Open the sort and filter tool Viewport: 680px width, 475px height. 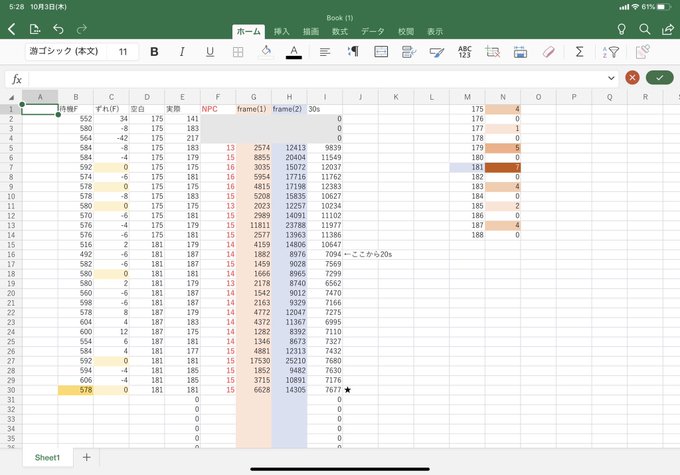(611, 52)
